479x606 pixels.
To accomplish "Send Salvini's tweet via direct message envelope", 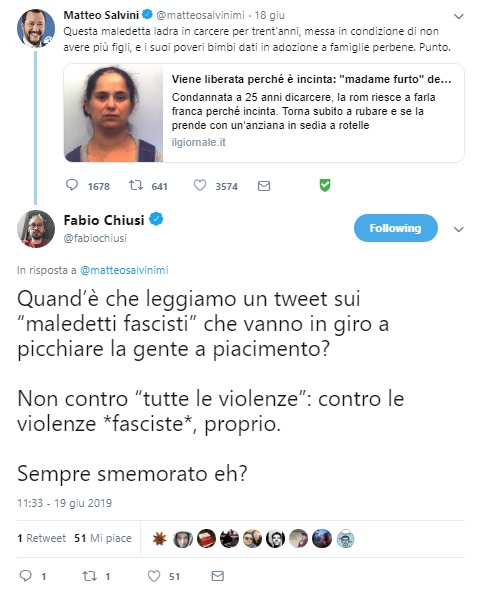I will point(264,186).
